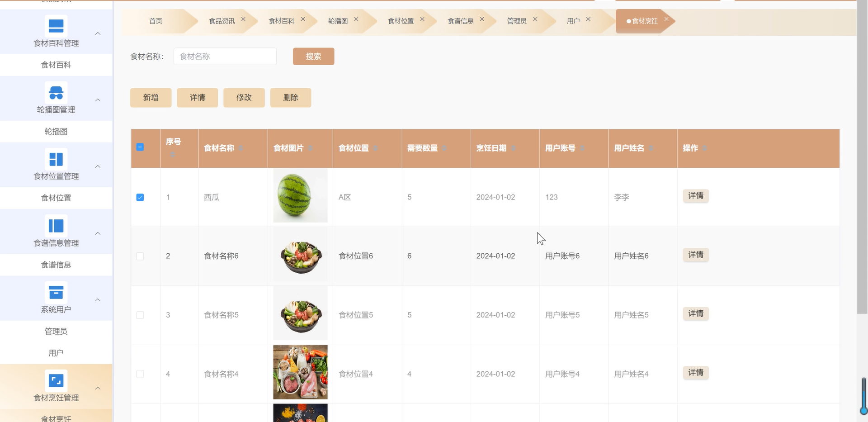868x422 pixels.
Task: Collapse the 食谱信息管理 menu group
Action: (x=98, y=233)
